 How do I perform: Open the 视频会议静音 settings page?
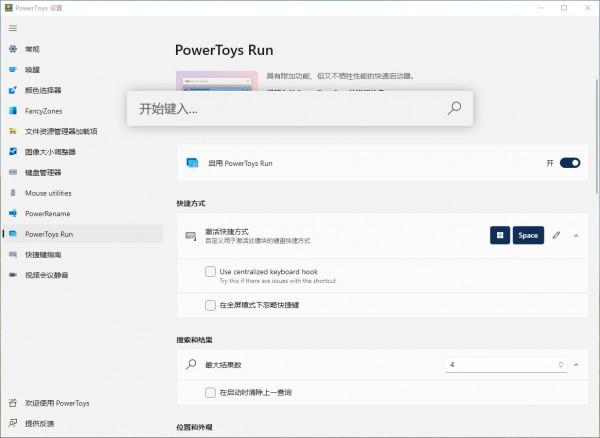point(82,275)
